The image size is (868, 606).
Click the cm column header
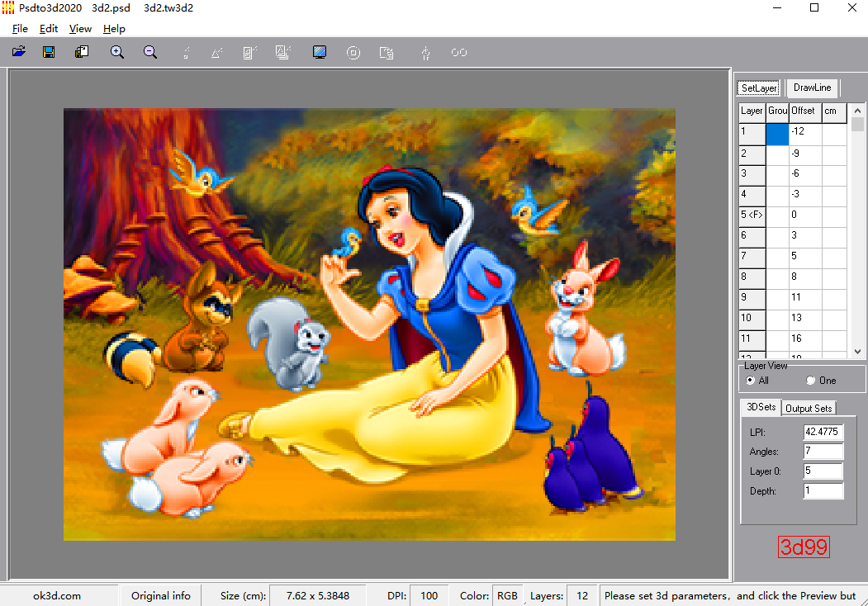click(833, 111)
